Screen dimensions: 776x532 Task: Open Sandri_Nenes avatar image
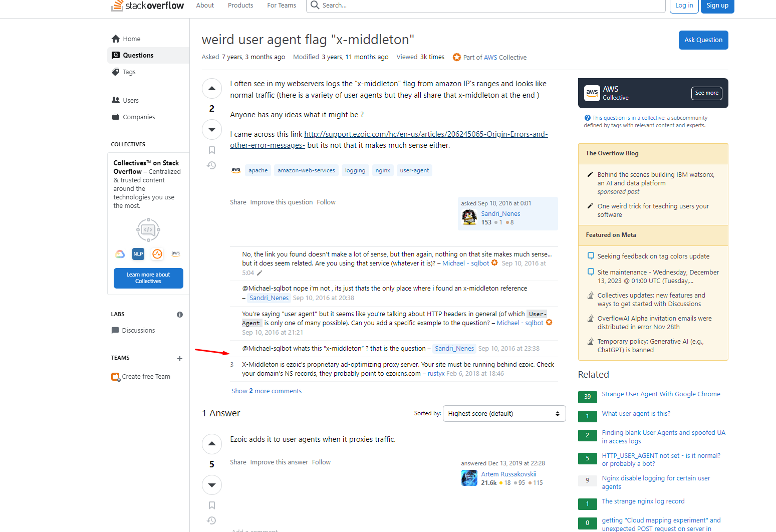[469, 217]
